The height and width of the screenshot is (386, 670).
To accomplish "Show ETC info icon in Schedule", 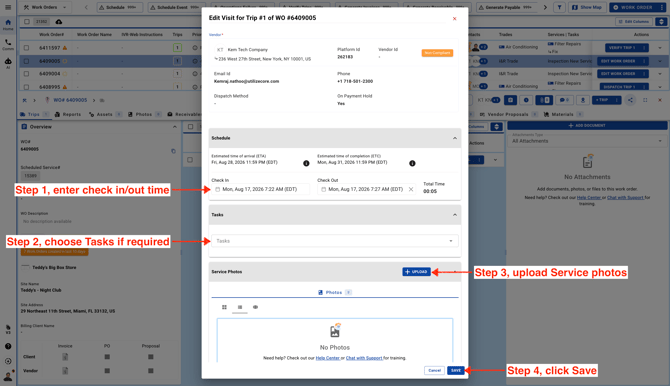I will [x=412, y=163].
